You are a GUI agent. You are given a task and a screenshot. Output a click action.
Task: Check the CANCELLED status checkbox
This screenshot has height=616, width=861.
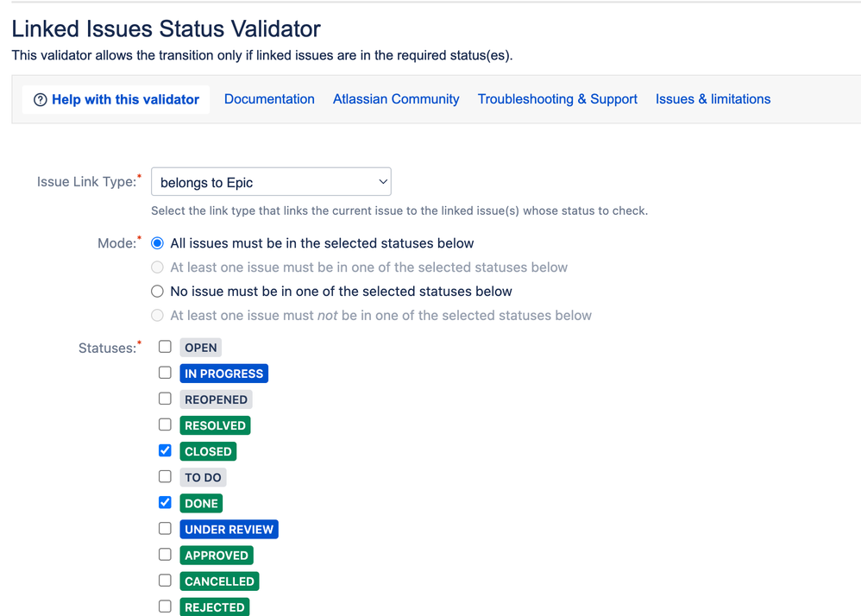click(165, 581)
